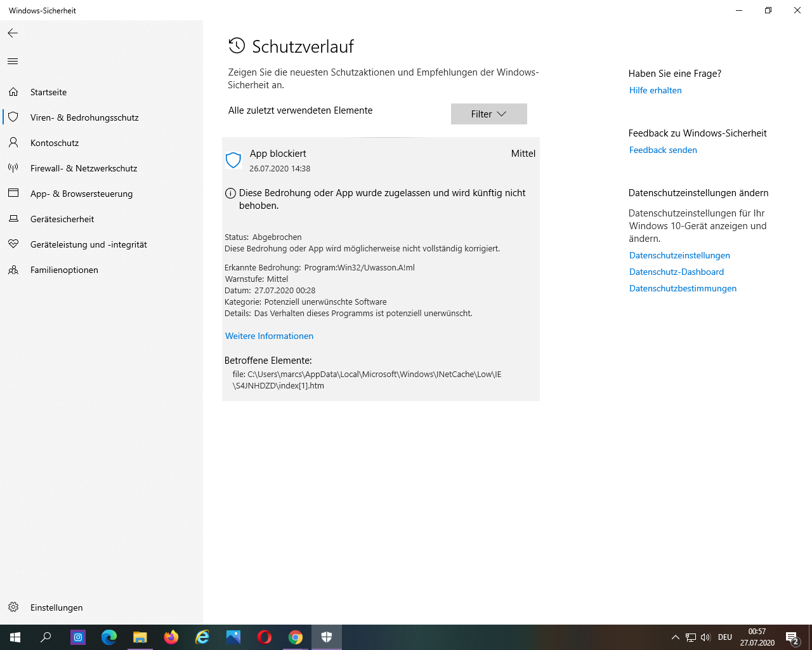
Task: Launch Google Chrome from the taskbar
Action: point(296,637)
